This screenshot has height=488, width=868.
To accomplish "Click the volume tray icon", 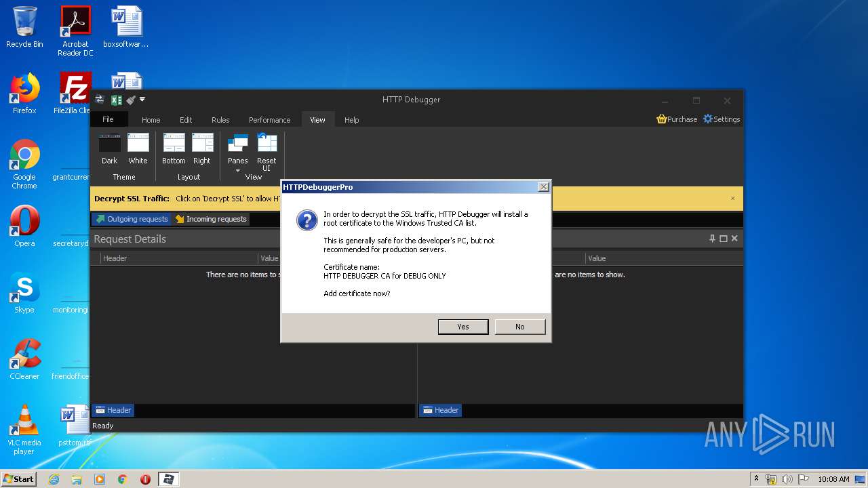I will (787, 479).
